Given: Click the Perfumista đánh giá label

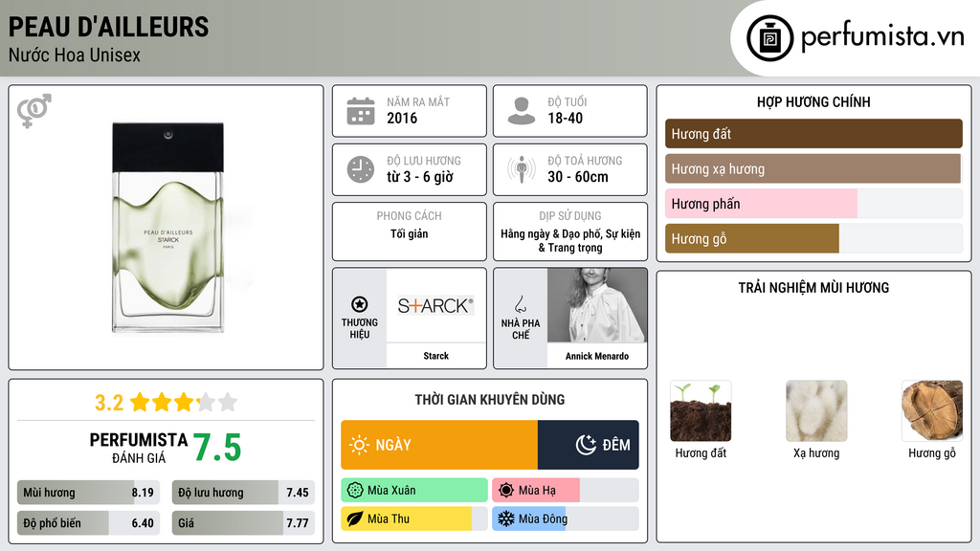Looking at the screenshot, I should 139,449.
